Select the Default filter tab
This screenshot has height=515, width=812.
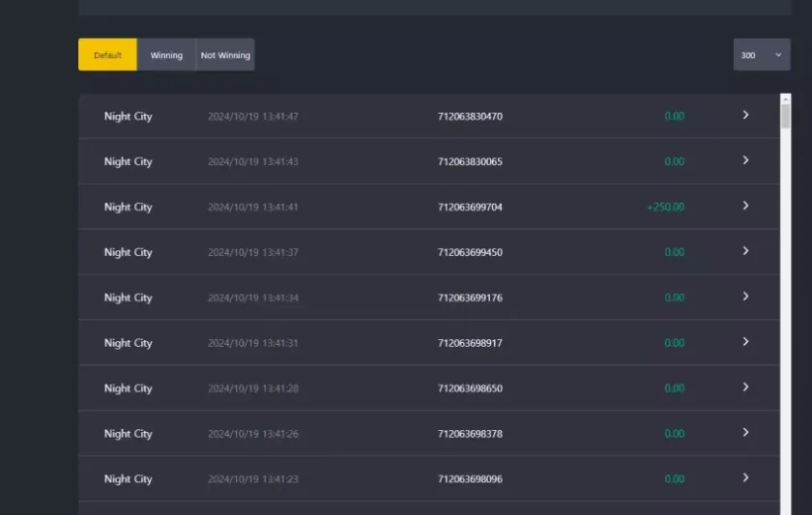click(x=107, y=55)
